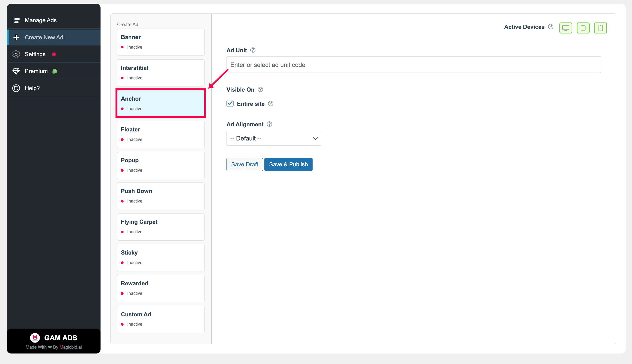Click the GAM ADS logo icon

(x=35, y=338)
